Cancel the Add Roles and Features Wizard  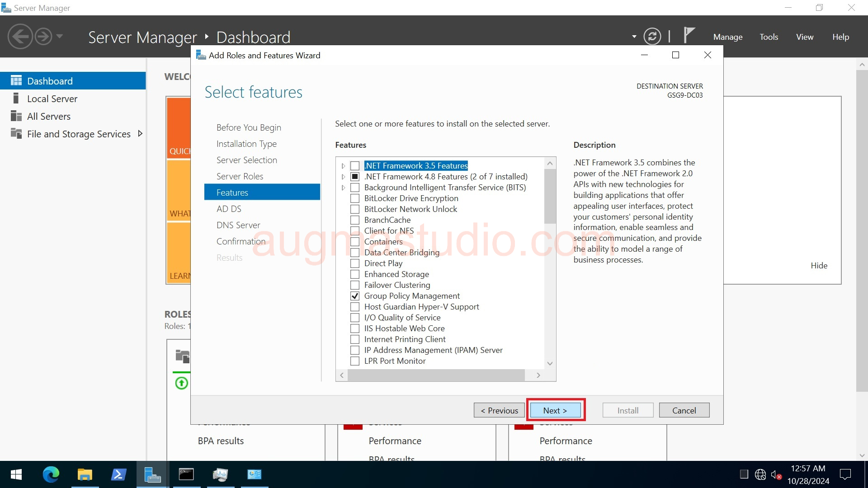[x=684, y=410]
